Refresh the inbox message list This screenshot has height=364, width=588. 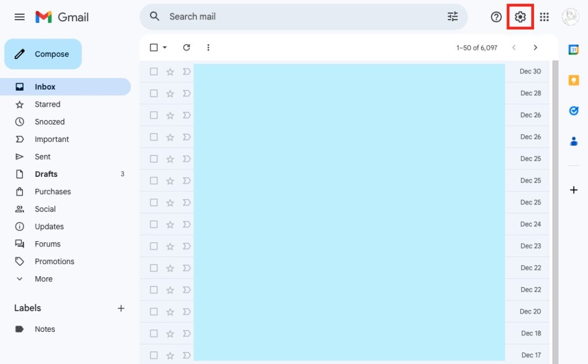(186, 48)
